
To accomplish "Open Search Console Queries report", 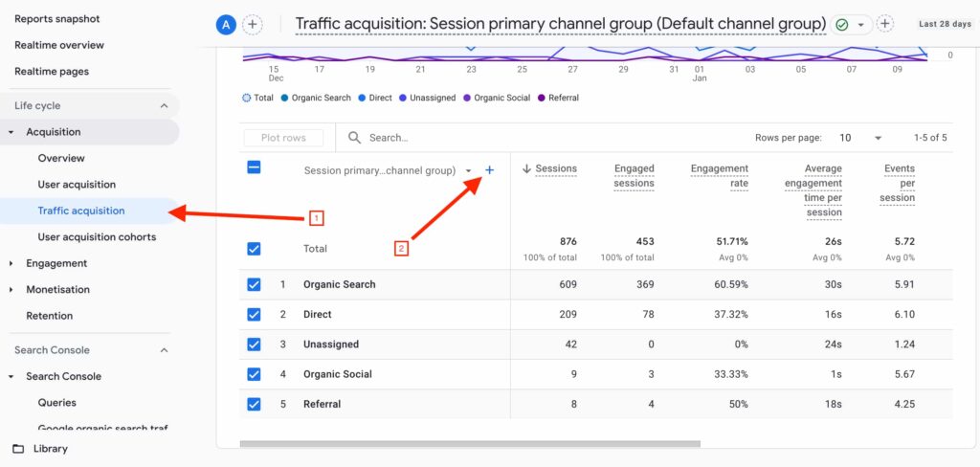I will click(56, 403).
